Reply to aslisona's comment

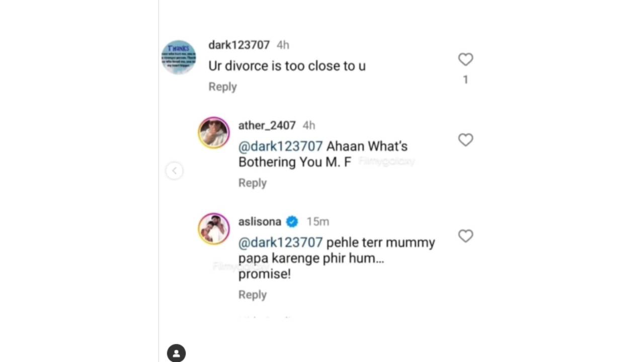[252, 295]
